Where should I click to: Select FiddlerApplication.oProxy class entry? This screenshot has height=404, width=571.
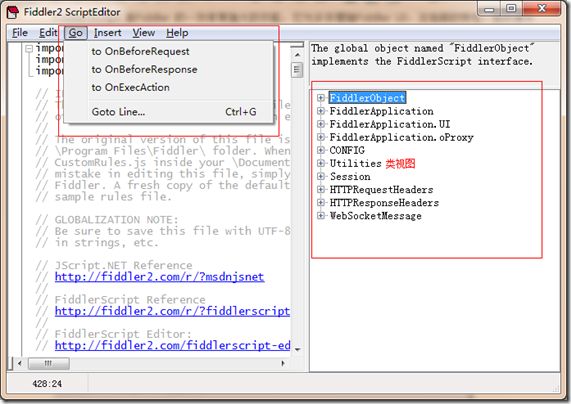[x=401, y=137]
